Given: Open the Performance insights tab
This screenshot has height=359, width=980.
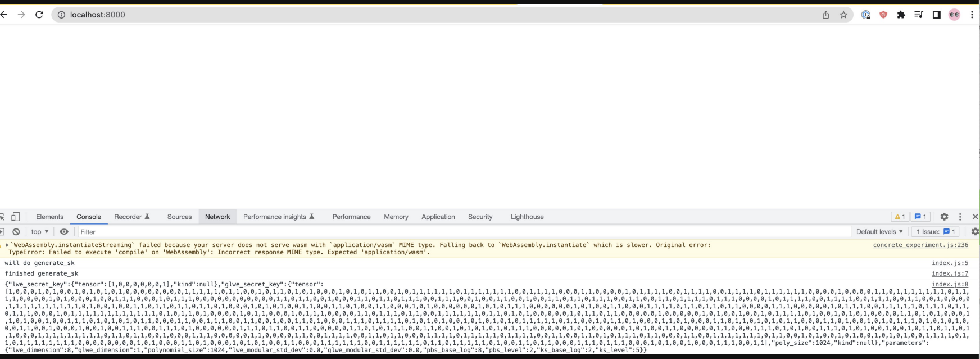Looking at the screenshot, I should 279,217.
